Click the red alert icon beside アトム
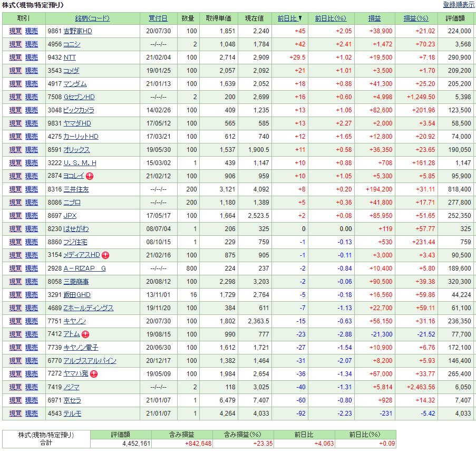The height and width of the screenshot is (451, 476). click(x=85, y=334)
